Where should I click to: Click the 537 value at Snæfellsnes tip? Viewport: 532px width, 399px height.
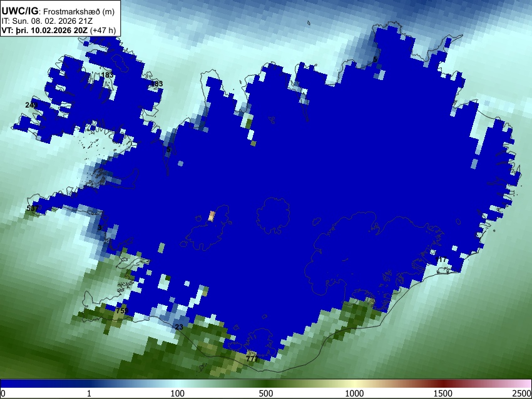[x=33, y=208]
